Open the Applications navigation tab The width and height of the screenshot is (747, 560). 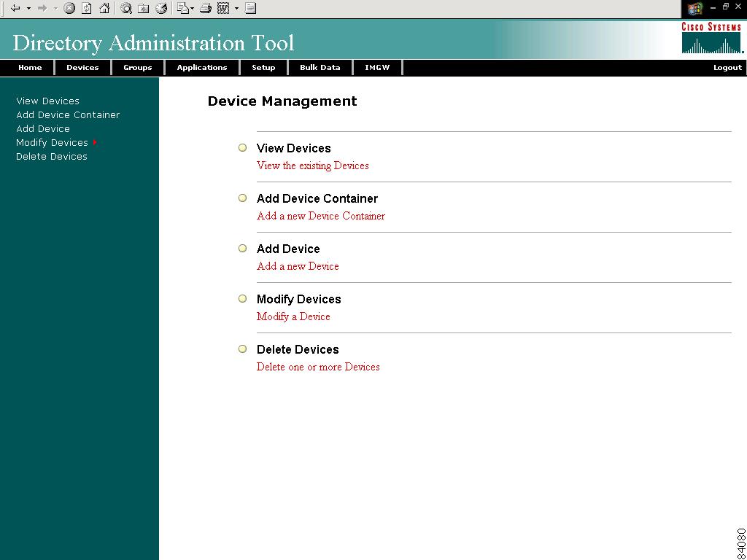coord(202,68)
